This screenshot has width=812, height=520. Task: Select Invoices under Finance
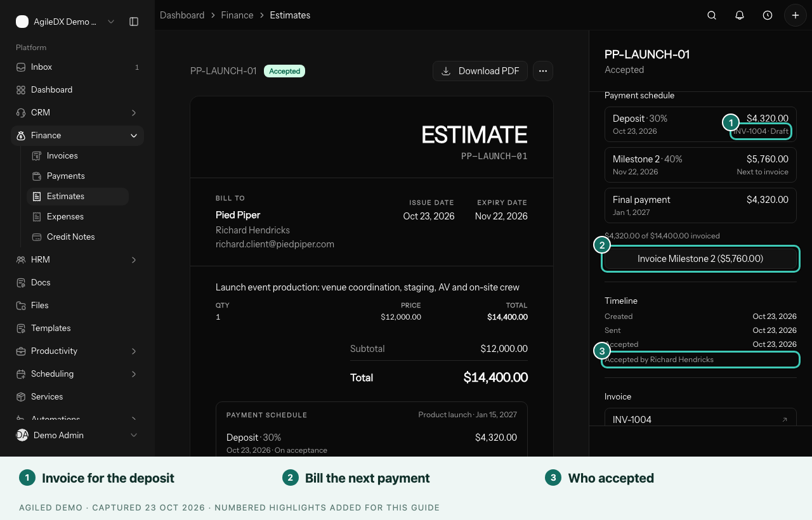click(x=77, y=156)
